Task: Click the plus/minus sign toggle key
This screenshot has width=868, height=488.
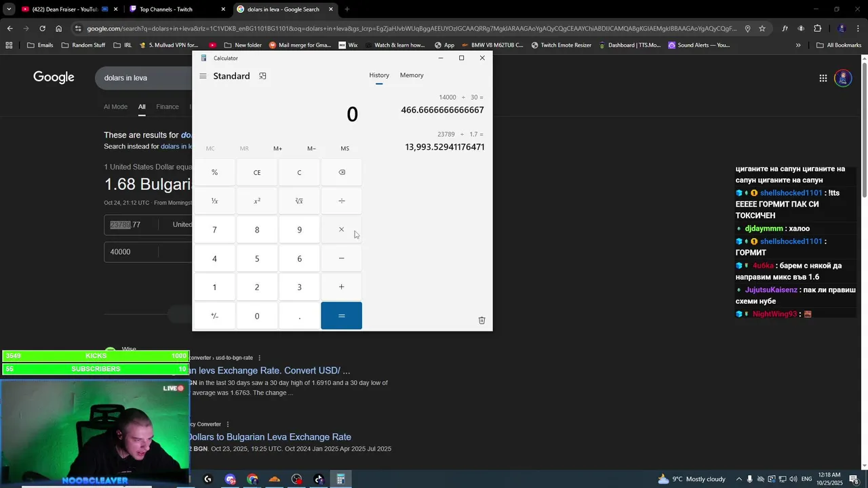Action: [214, 316]
